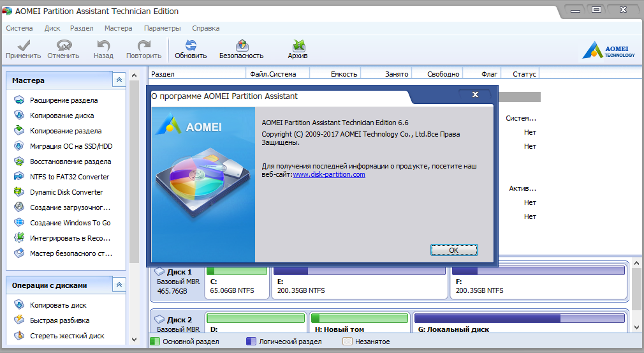Screen dimensions: 644x353
Task: Click the AOMEI Technology logo in toolbar
Action: 609,50
